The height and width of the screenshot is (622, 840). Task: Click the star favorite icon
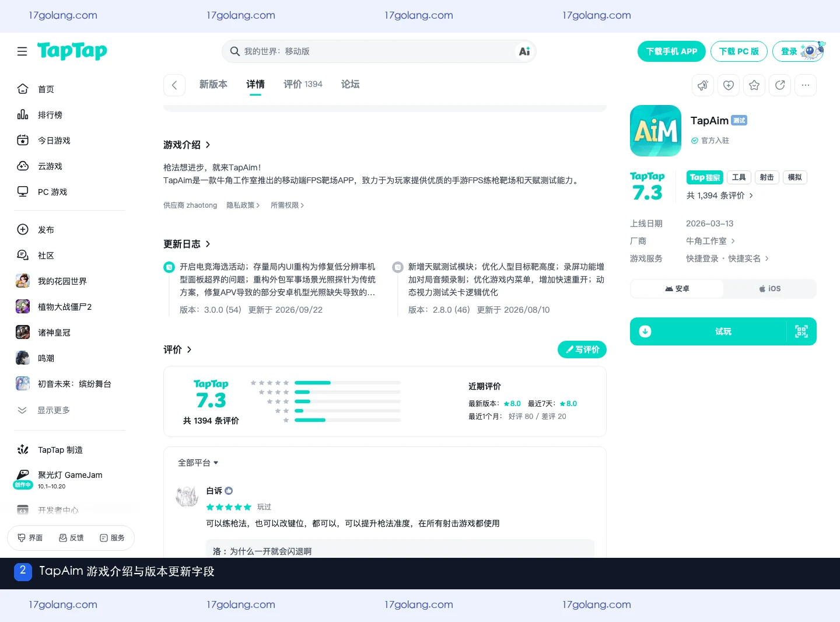tap(754, 85)
